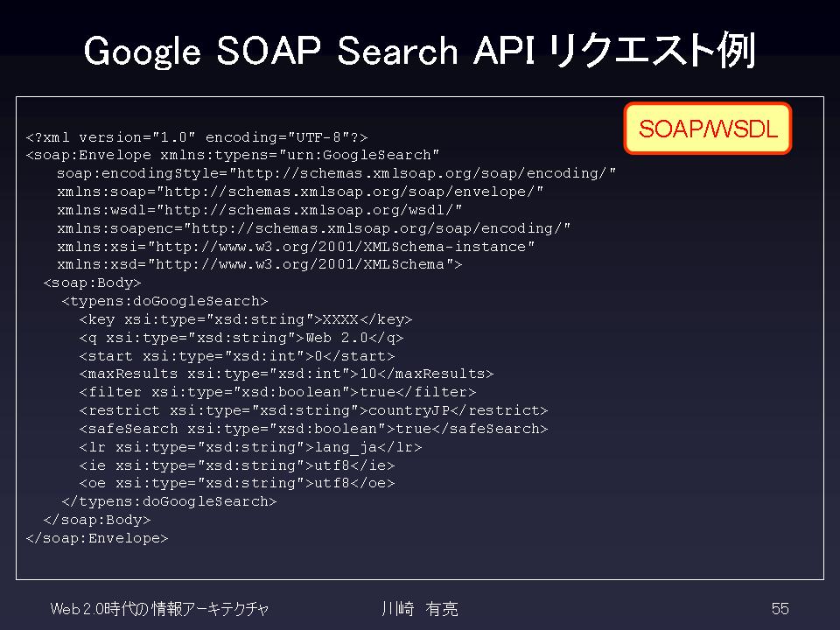Click the soap:Envelope opening tag line
The width and height of the screenshot is (840, 630).
click(233, 156)
